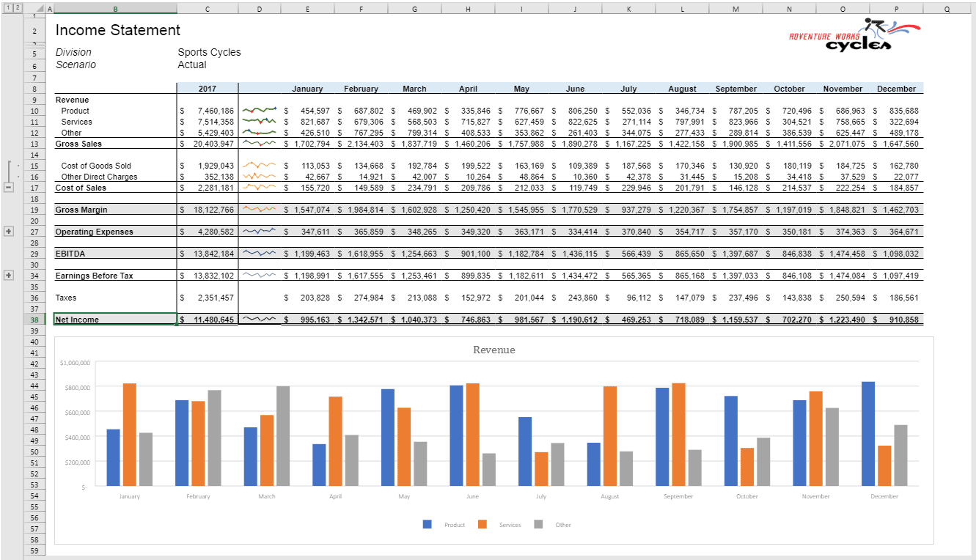The width and height of the screenshot is (976, 560).
Task: Click the Product legend blue swatch
Action: [x=428, y=524]
